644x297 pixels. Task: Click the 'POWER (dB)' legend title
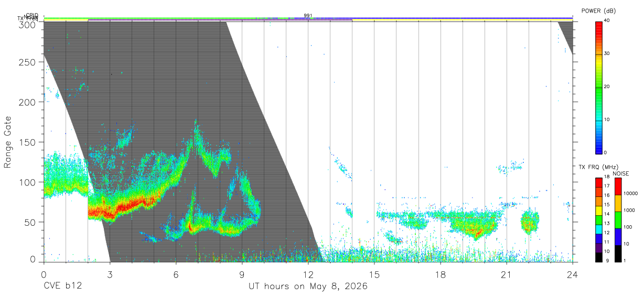[x=599, y=11]
